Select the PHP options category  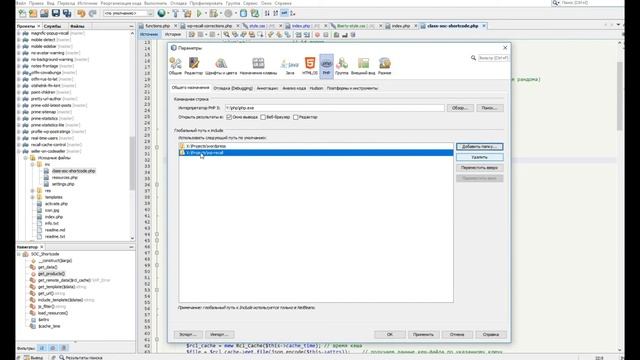click(x=327, y=66)
